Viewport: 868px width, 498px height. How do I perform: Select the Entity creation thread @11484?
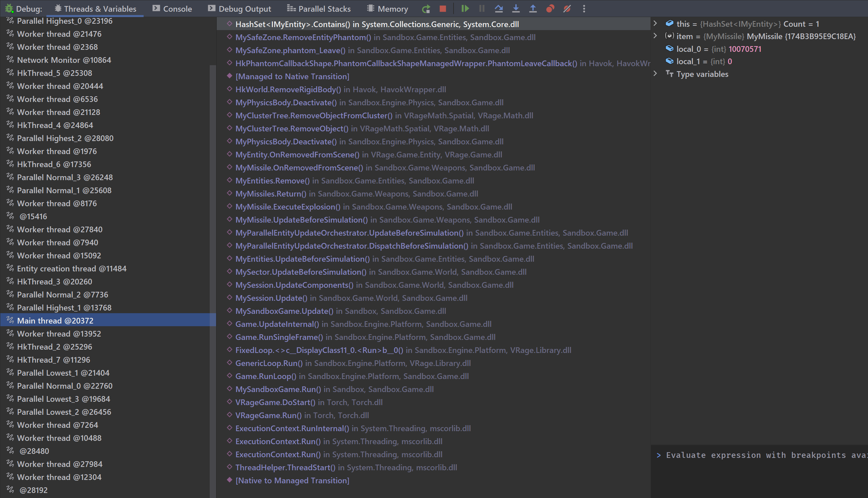71,268
